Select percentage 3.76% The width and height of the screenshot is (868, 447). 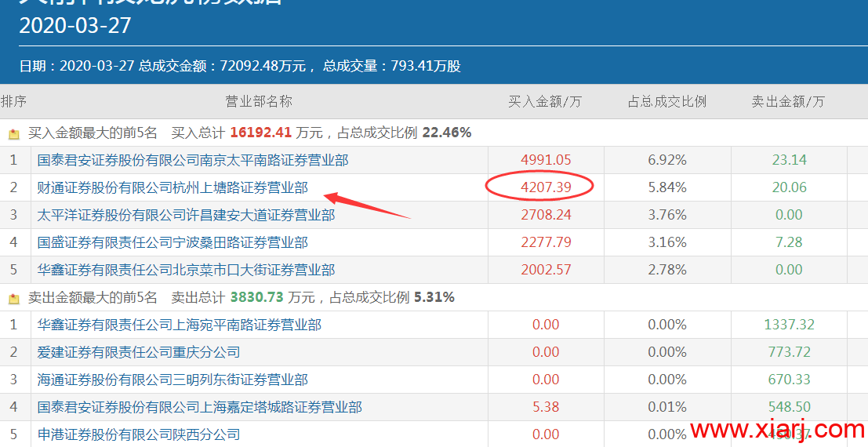(667, 215)
